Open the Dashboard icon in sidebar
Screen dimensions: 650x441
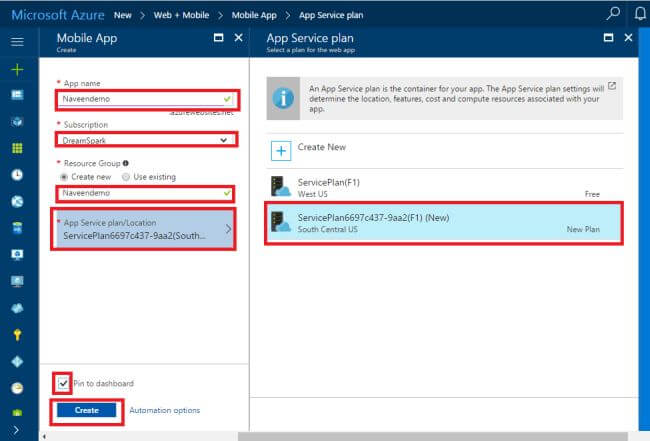pos(17,95)
